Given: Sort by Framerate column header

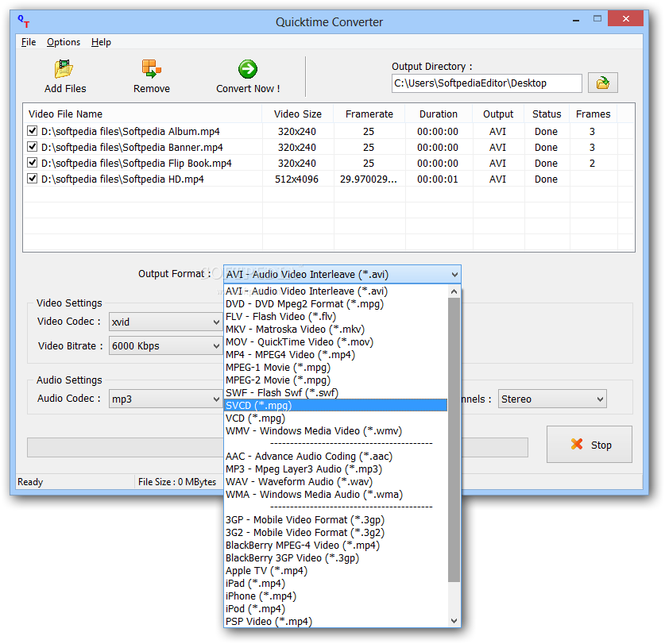Looking at the screenshot, I should pyautogui.click(x=369, y=114).
